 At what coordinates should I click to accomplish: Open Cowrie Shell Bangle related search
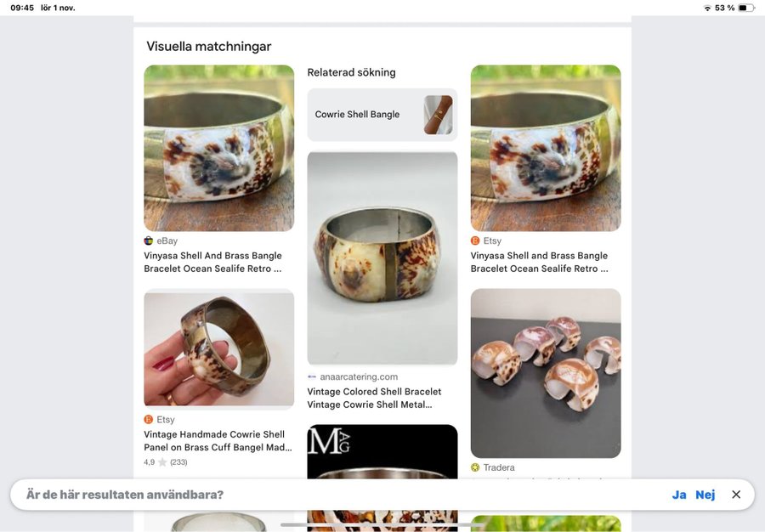coord(382,115)
